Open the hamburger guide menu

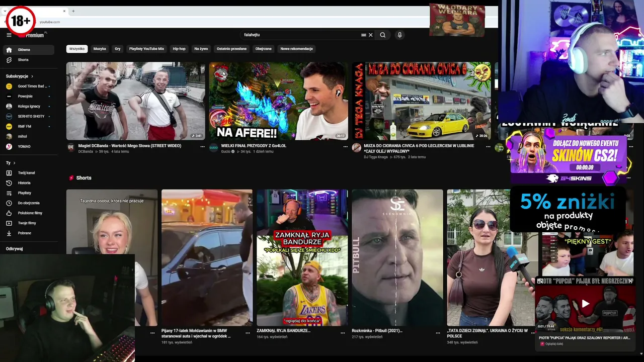pos(9,35)
